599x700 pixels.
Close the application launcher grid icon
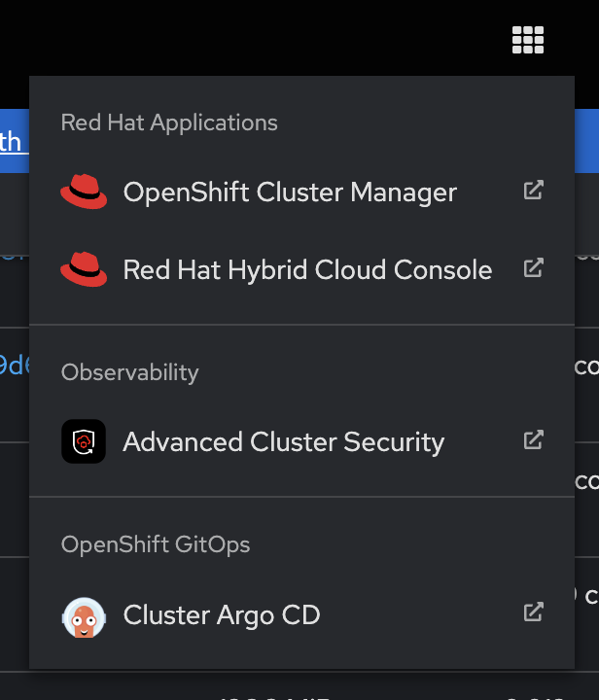(528, 40)
